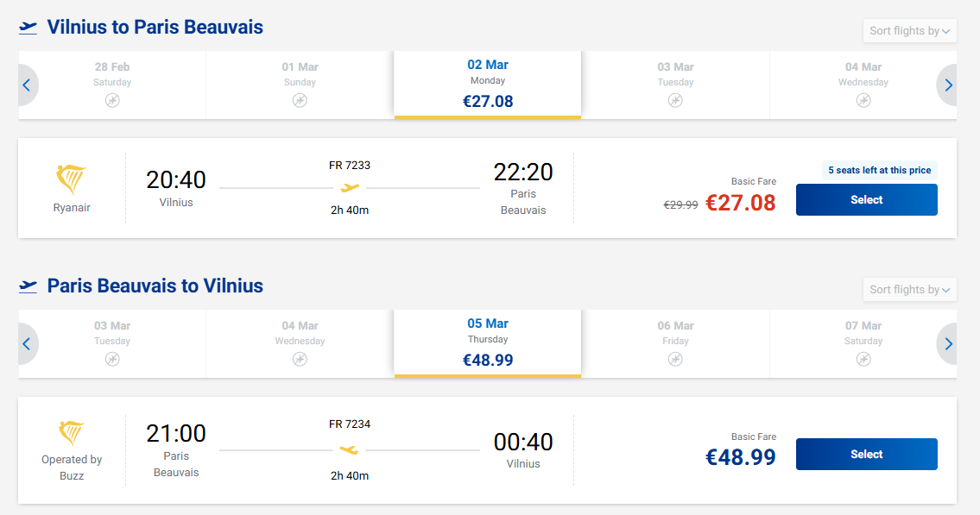980x515 pixels.
Task: Show earlier outbound dates with left arrow
Action: tap(27, 85)
